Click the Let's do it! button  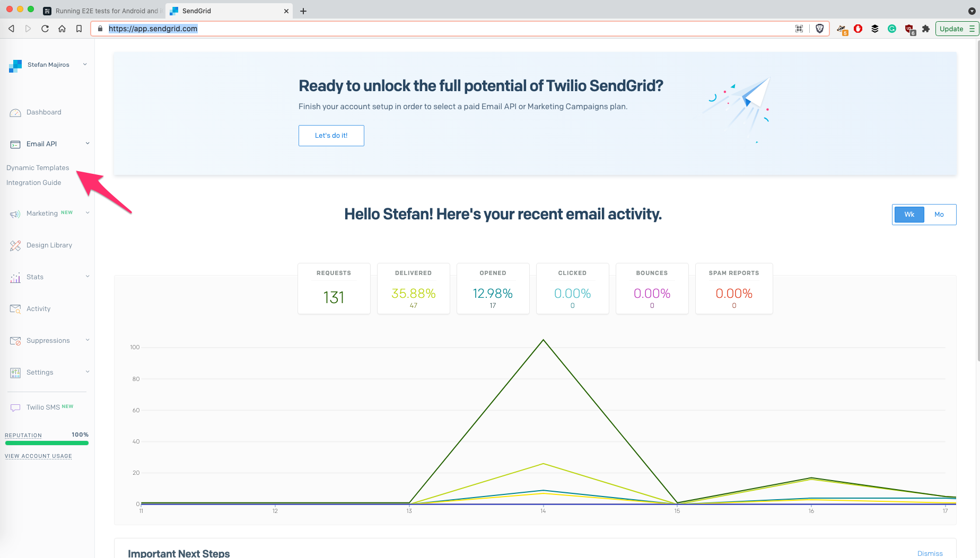point(331,136)
